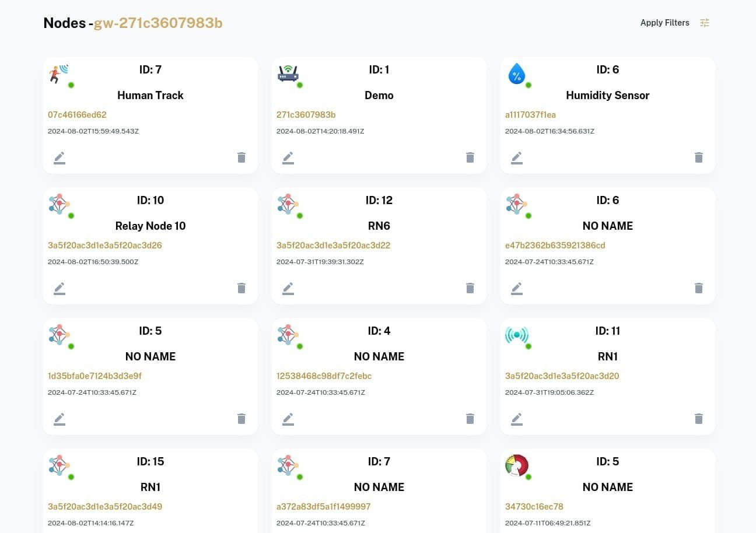Delete the Demo node
Screen dimensions: 756x533
pos(470,157)
